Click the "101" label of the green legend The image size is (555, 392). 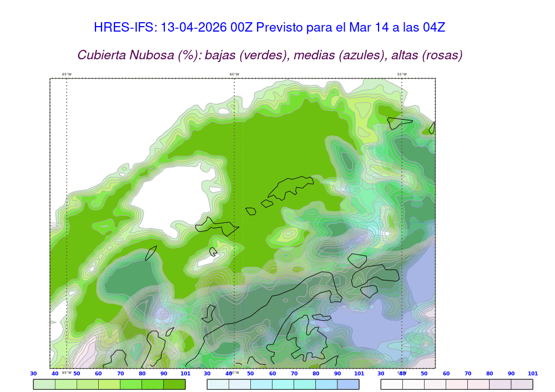pos(185,374)
